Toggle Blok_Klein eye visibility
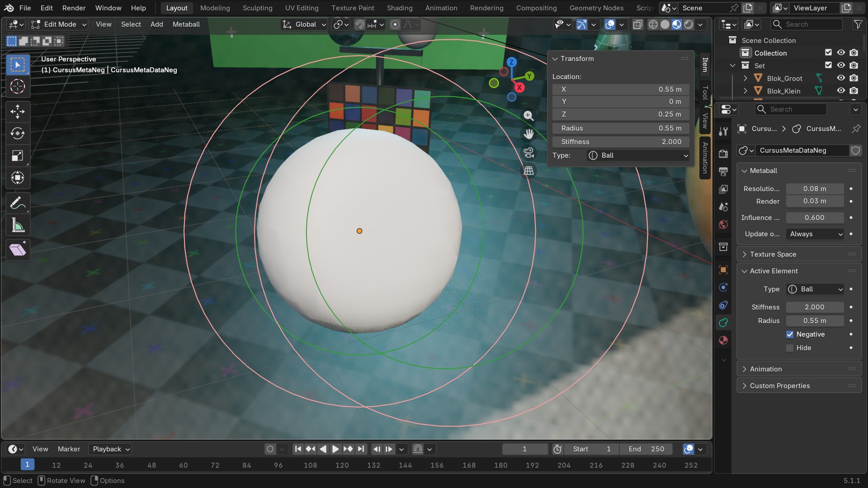The image size is (868, 488). [841, 91]
